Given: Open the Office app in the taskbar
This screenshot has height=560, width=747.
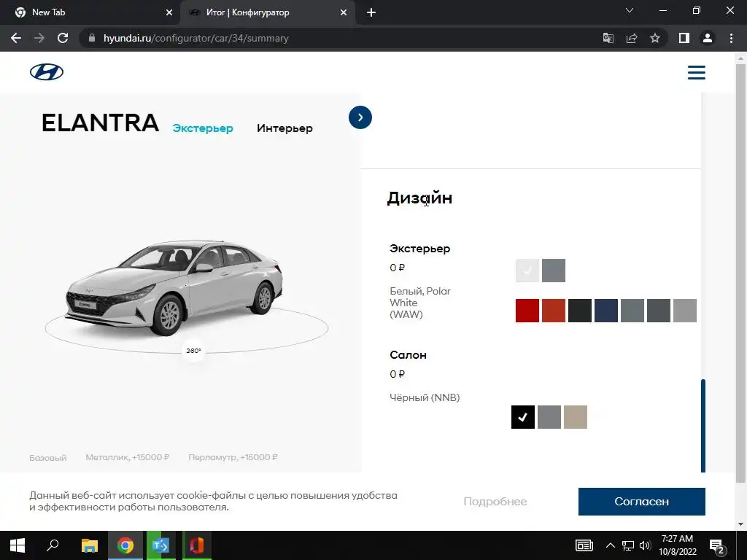Looking at the screenshot, I should point(197,545).
